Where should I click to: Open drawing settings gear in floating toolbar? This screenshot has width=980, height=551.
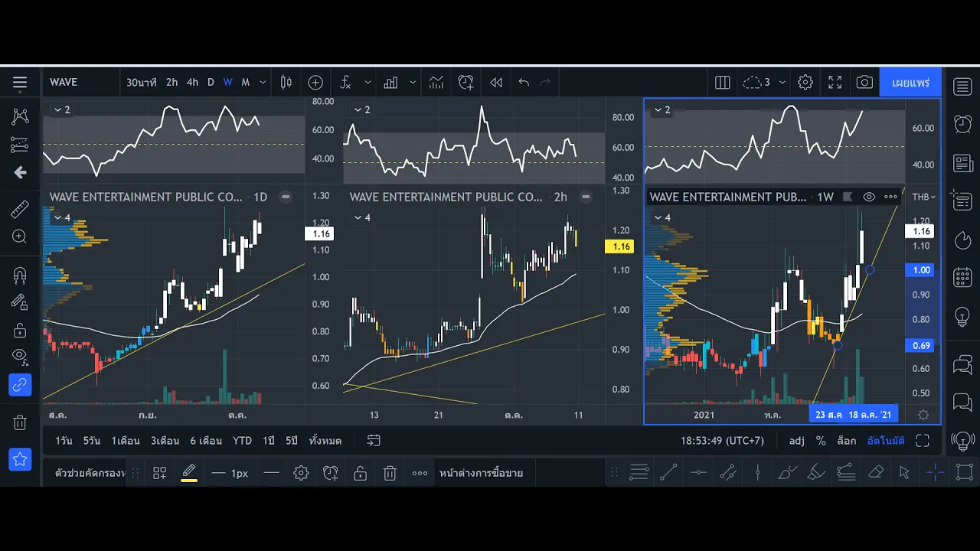(x=301, y=473)
